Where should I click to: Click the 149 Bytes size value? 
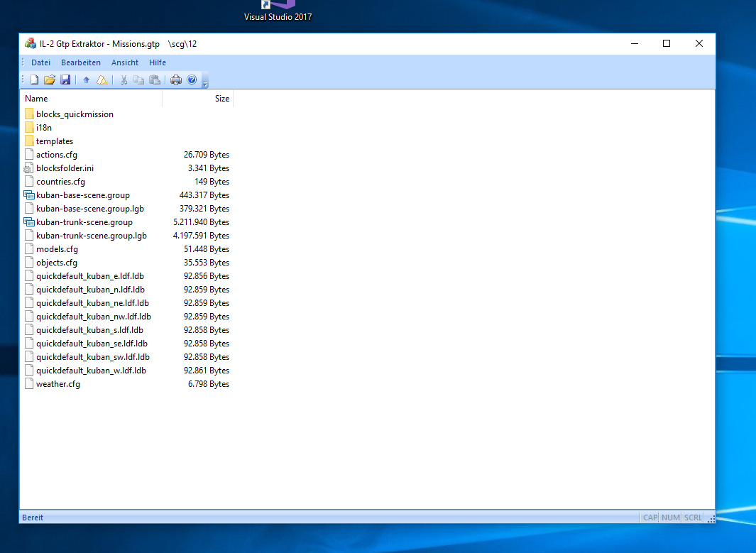click(212, 182)
